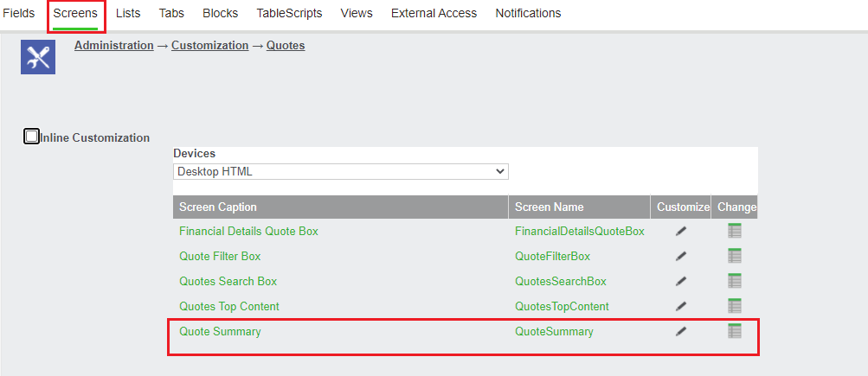Screen dimensions: 868x376
Task: Open the TableScripts tab
Action: coord(289,13)
